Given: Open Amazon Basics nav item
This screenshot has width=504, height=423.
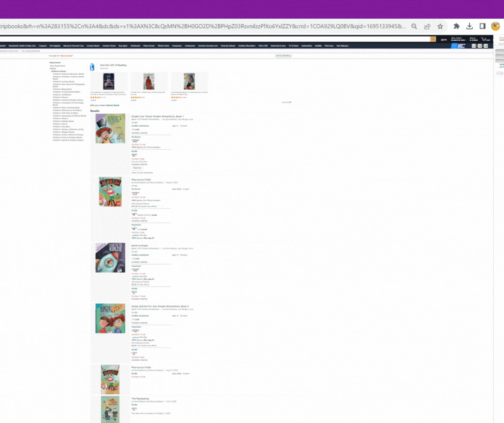Looking at the screenshot, I should (93, 46).
